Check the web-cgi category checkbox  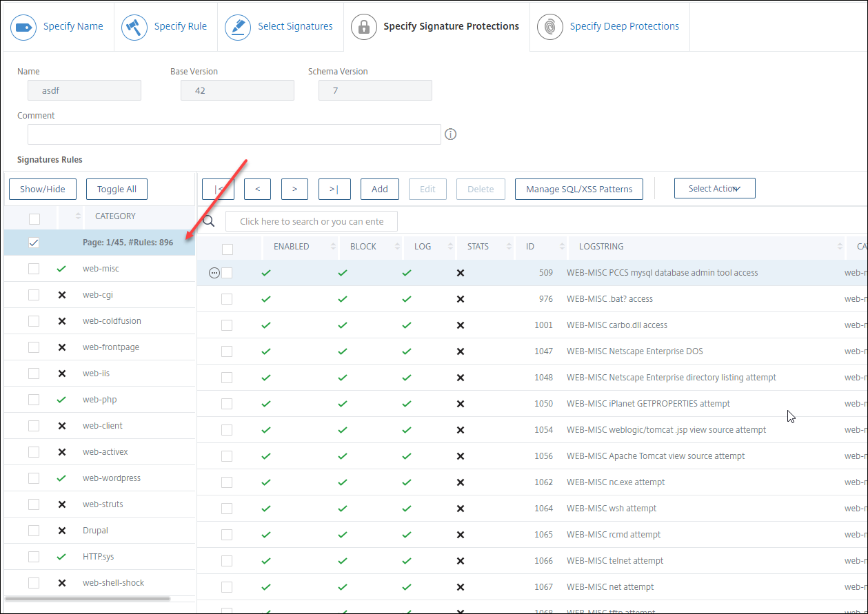point(34,295)
